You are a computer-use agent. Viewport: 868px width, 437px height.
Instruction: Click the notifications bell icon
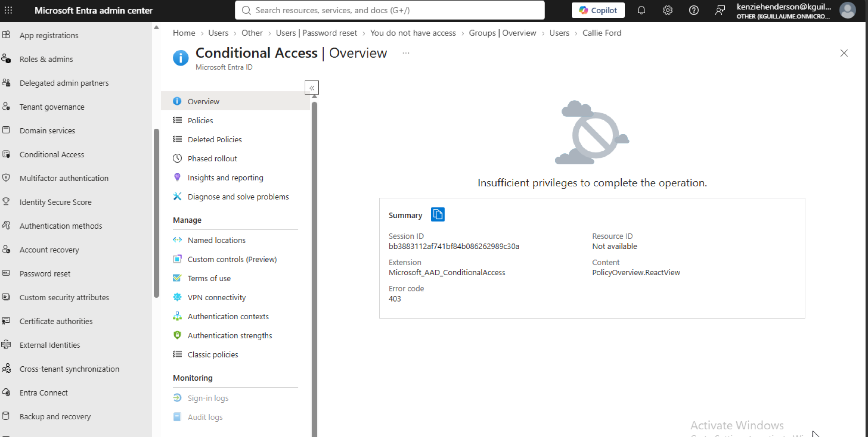coord(641,10)
